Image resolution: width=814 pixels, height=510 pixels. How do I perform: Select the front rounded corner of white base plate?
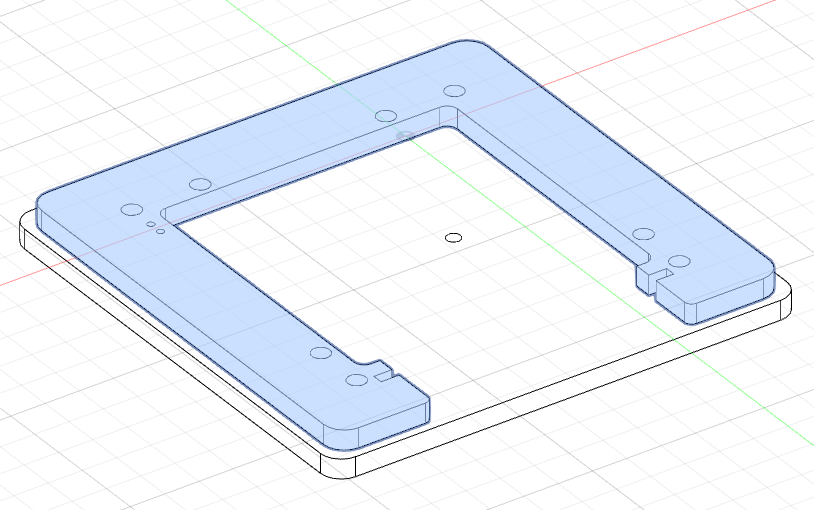point(341,465)
